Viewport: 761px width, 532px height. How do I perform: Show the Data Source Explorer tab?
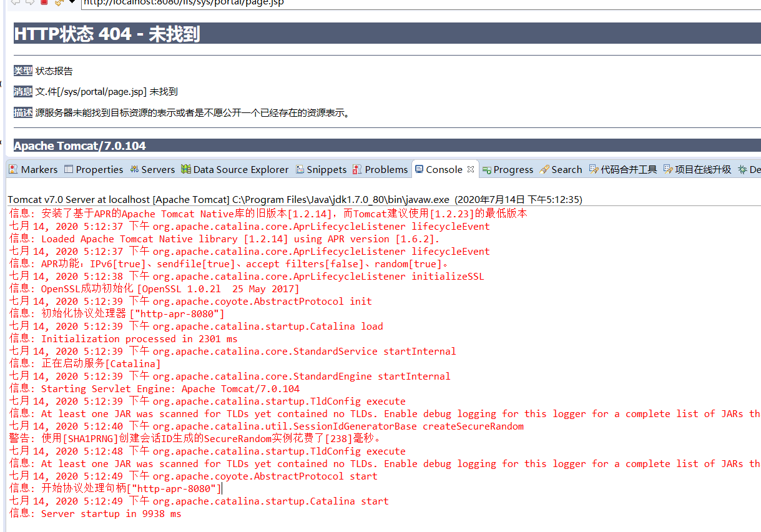click(x=235, y=169)
